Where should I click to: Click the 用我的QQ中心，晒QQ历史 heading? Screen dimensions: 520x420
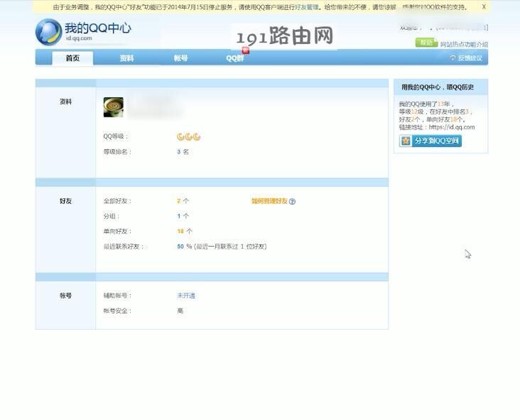438,87
